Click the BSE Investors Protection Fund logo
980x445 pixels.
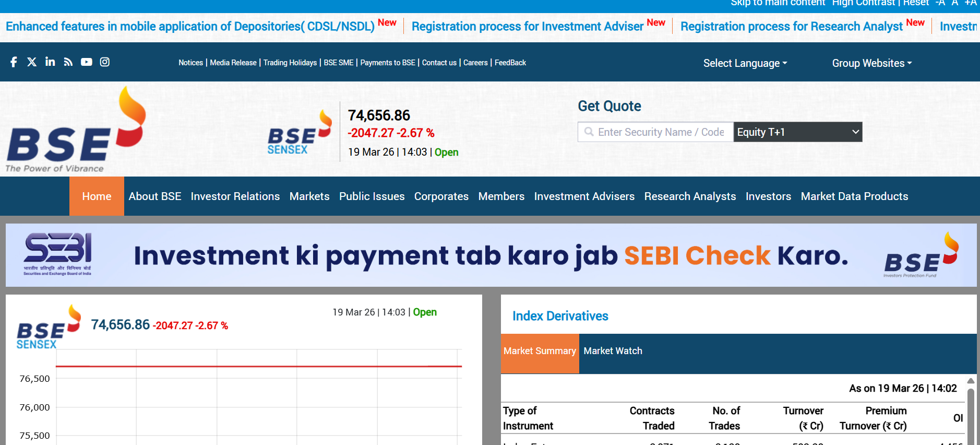point(921,255)
